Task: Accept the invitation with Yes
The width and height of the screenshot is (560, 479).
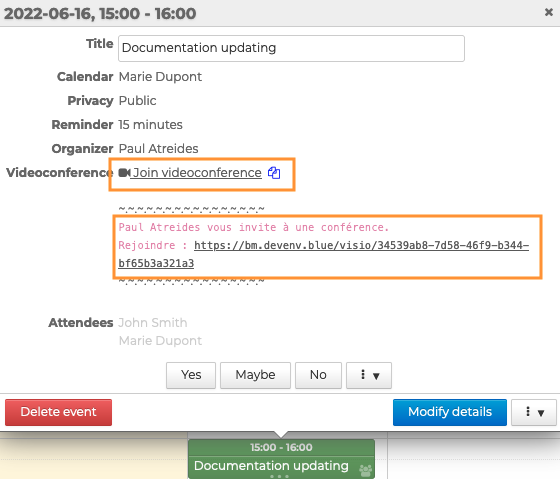Action: point(191,375)
